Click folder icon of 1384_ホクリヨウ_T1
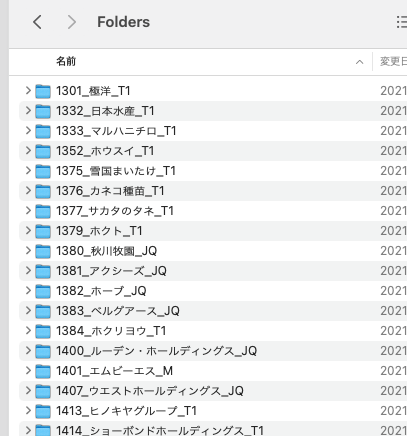 (x=43, y=331)
